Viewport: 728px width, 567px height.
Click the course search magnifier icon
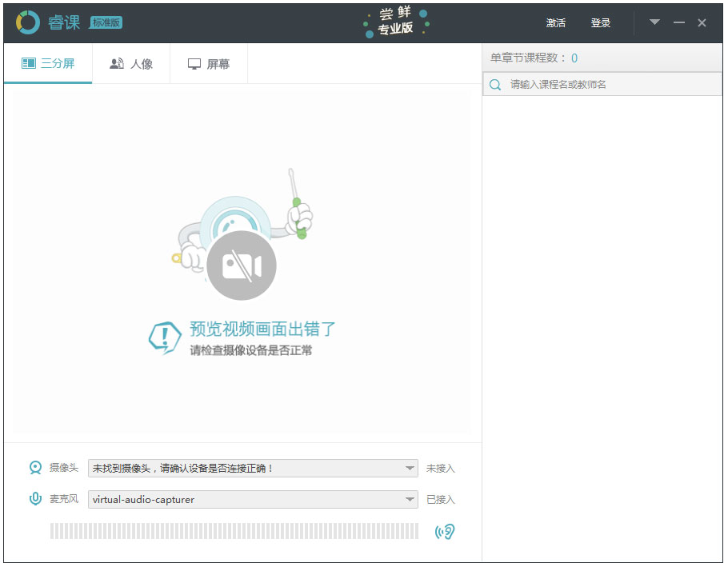pyautogui.click(x=495, y=85)
